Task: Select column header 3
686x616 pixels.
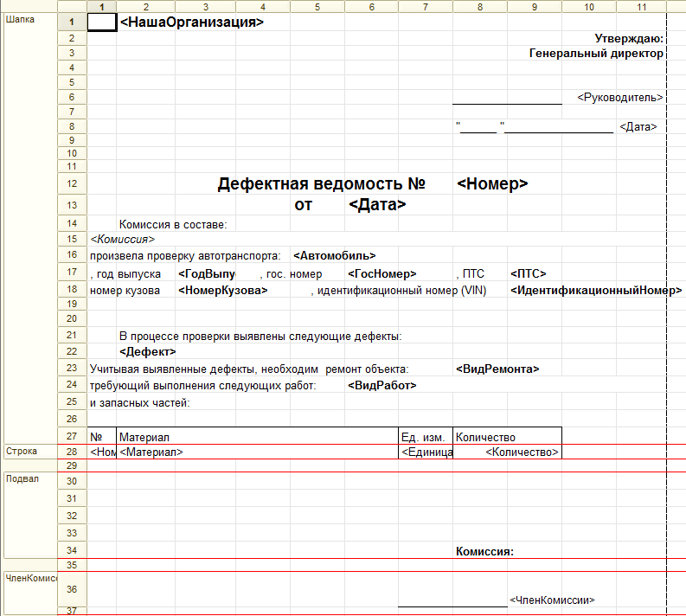Action: click(x=206, y=7)
